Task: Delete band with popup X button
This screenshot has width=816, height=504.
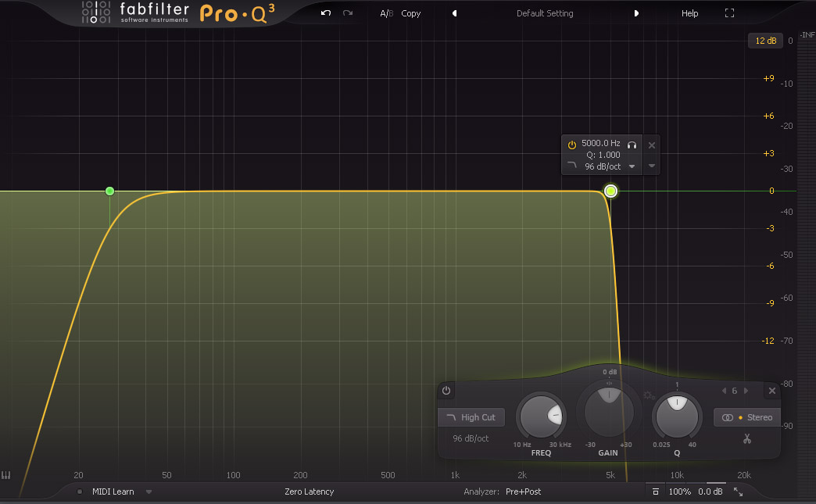Action: click(x=652, y=145)
